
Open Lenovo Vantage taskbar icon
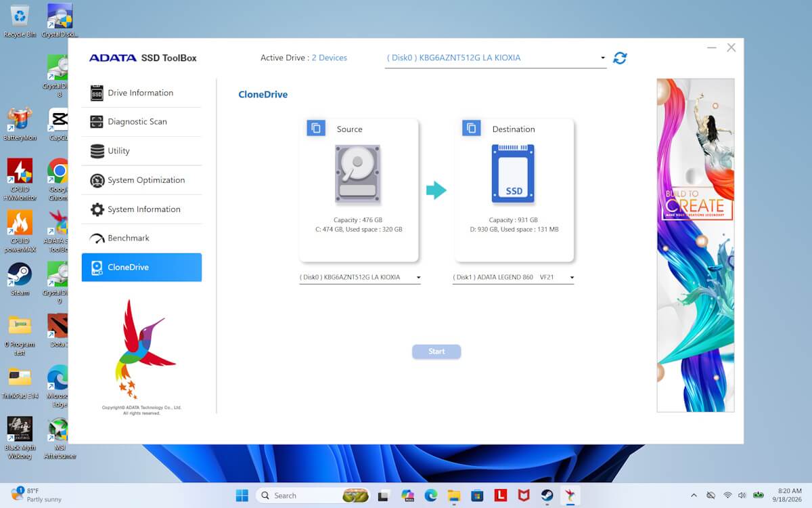pyautogui.click(x=501, y=495)
